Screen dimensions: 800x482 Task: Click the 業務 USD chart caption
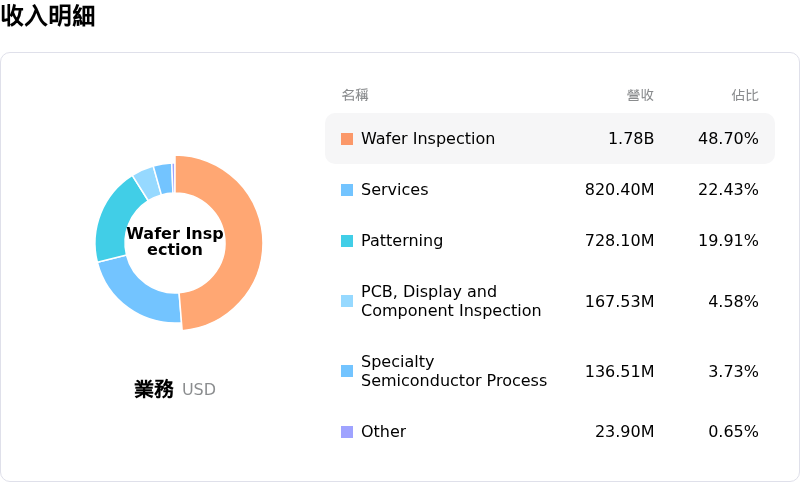pyautogui.click(x=175, y=389)
